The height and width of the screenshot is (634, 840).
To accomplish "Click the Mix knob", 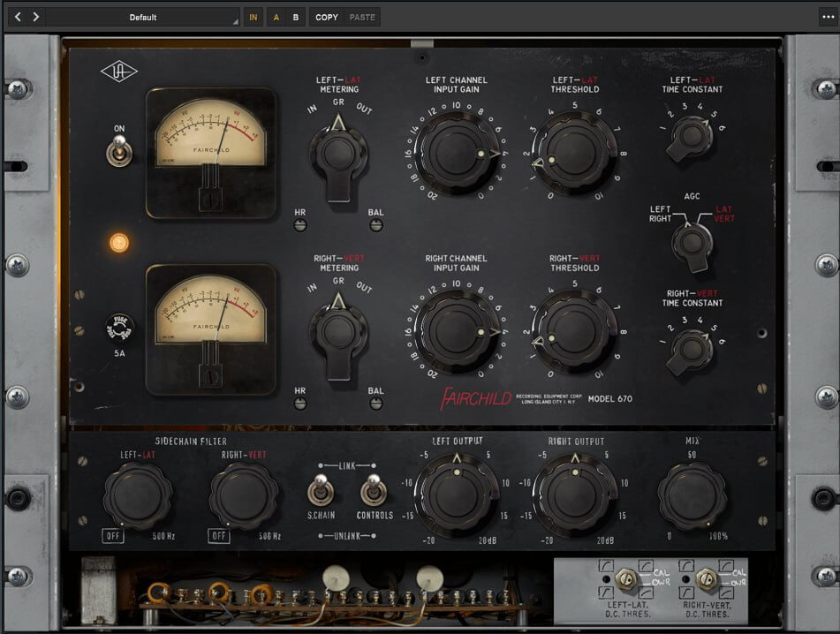I will [x=692, y=494].
